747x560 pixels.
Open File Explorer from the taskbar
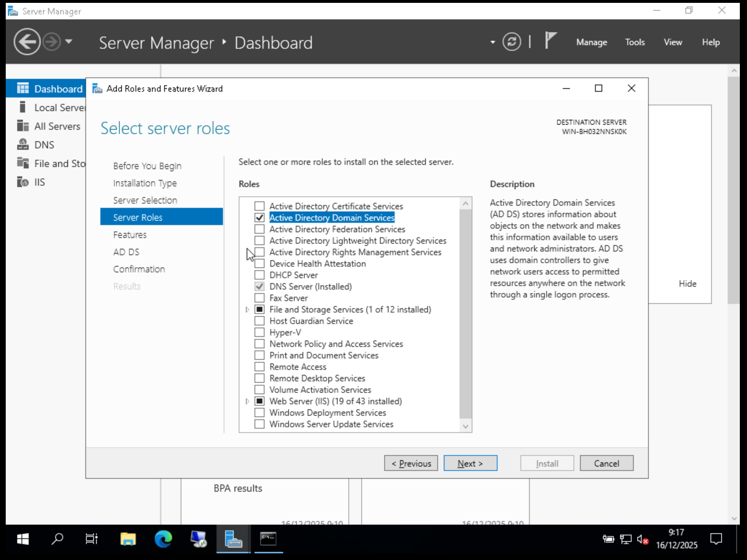pyautogui.click(x=128, y=539)
